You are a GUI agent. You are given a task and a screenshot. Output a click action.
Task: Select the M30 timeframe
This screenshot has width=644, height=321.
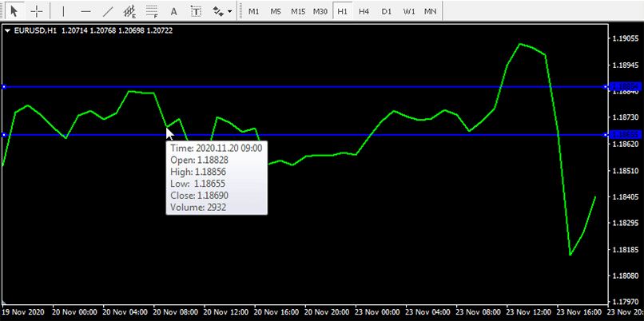pos(320,11)
